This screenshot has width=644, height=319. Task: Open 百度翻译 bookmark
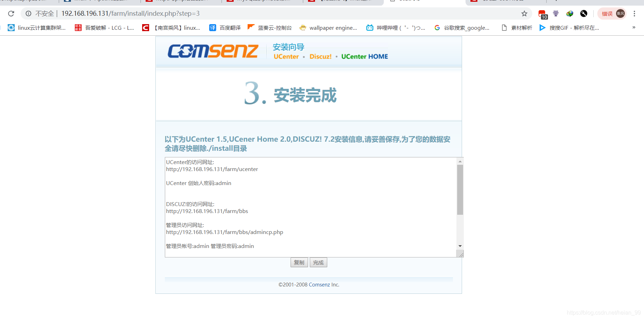[225, 28]
